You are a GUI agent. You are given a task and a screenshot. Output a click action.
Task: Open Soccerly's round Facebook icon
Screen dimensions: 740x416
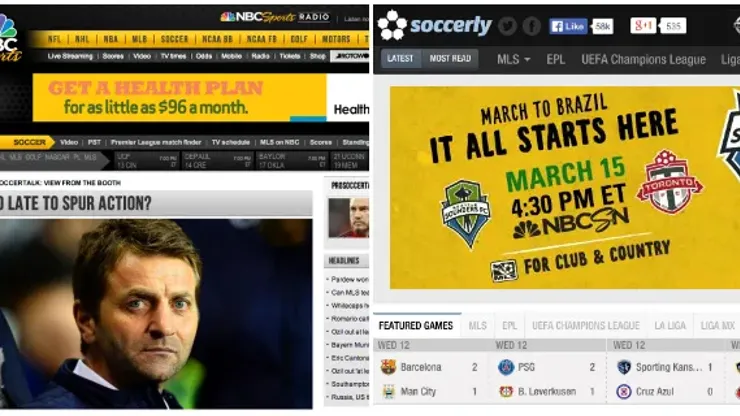pyautogui.click(x=532, y=26)
